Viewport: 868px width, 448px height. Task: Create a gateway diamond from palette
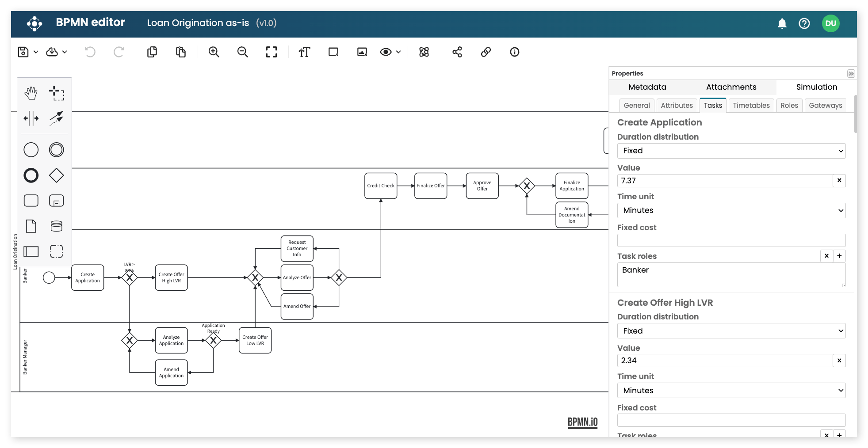(57, 175)
